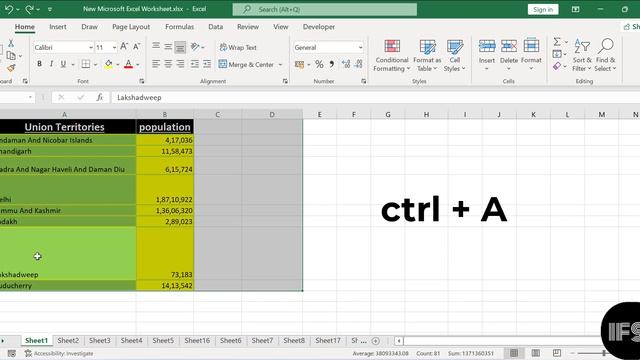Click the Undo arrow in title bar
The image size is (640, 360).
(x=9, y=9)
